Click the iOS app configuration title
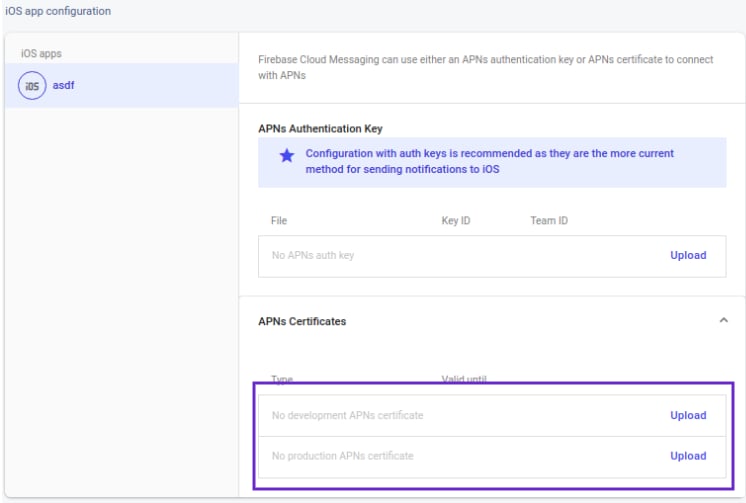746x503 pixels. (x=58, y=11)
